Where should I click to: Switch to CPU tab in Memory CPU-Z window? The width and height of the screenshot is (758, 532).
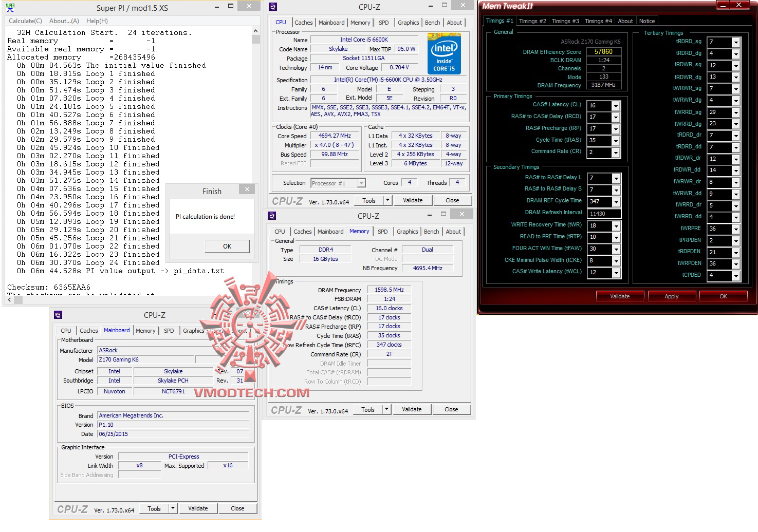[280, 232]
